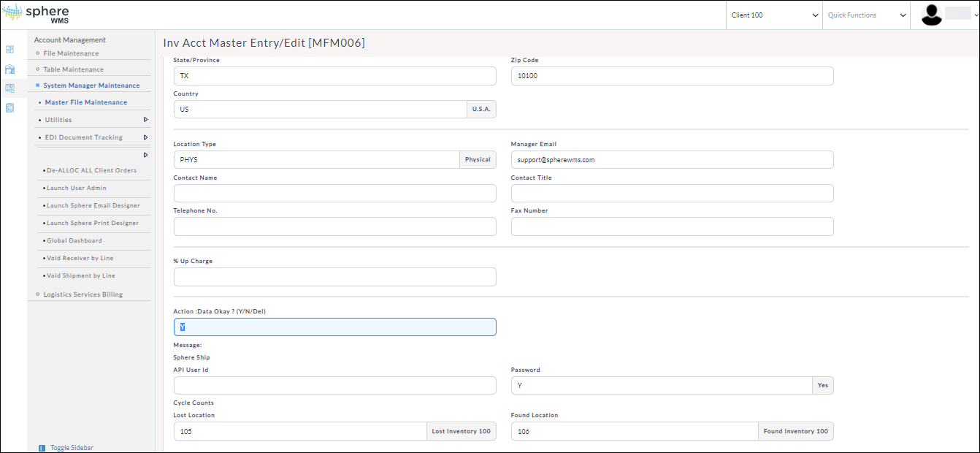Select the account management icon in left rail
The width and height of the screenshot is (980, 453).
pyautogui.click(x=9, y=88)
